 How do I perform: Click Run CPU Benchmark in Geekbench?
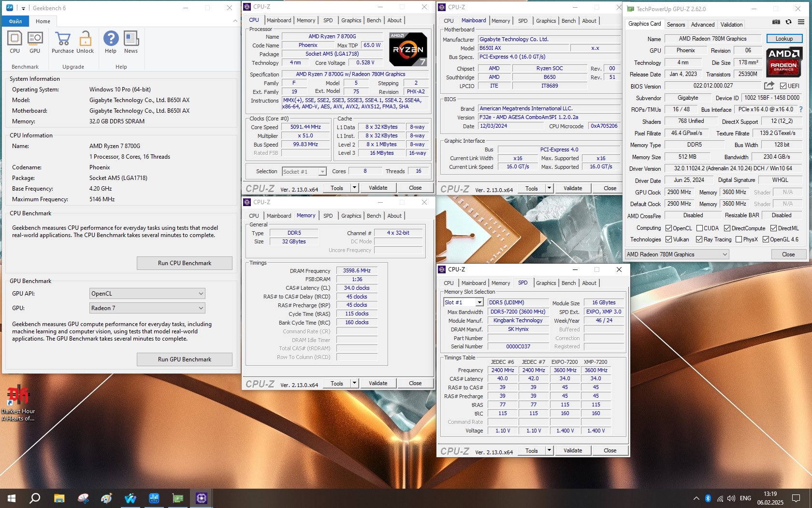coord(185,263)
